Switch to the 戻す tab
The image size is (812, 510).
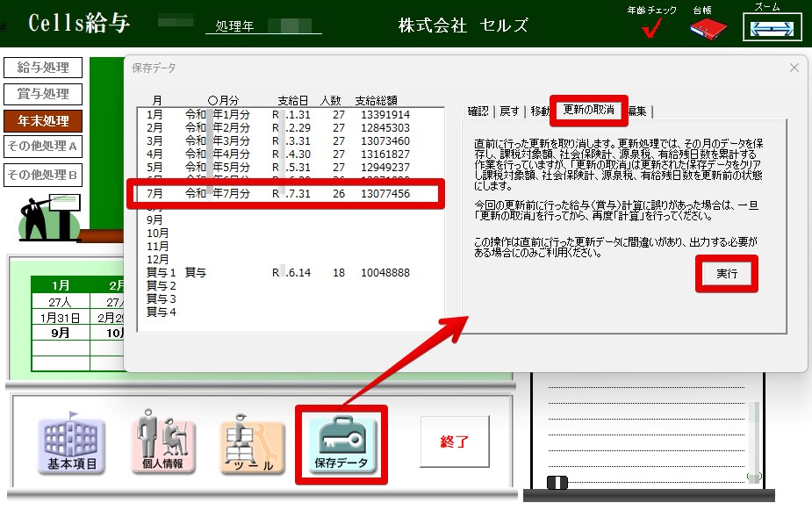509,111
